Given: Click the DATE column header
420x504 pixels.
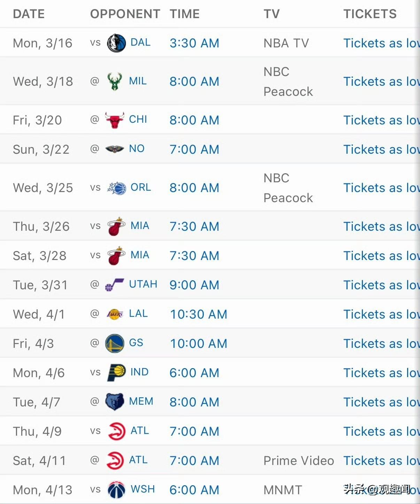Looking at the screenshot, I should pyautogui.click(x=29, y=14).
